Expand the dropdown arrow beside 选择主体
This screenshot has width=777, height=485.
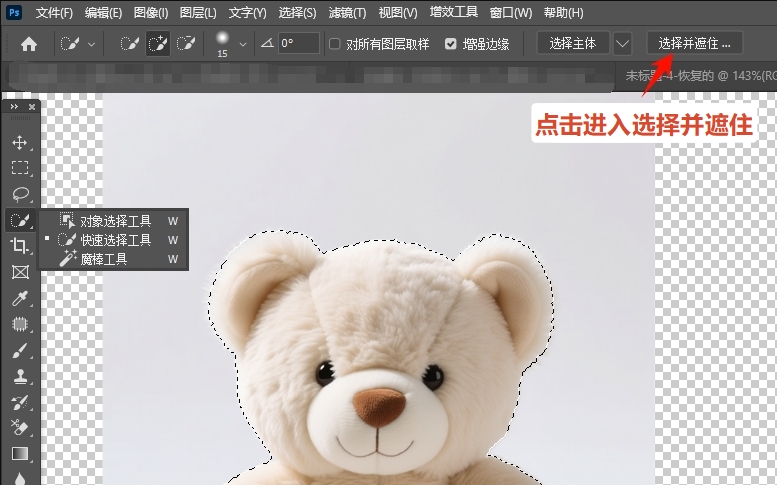pos(623,44)
